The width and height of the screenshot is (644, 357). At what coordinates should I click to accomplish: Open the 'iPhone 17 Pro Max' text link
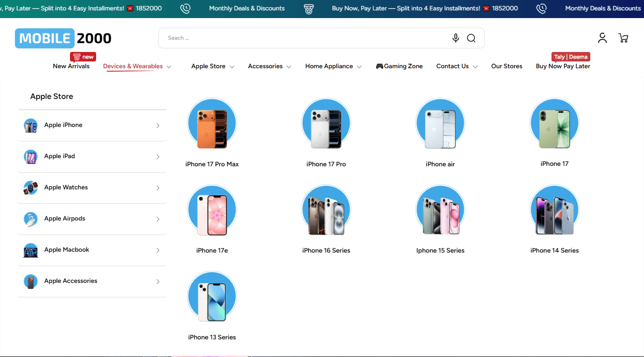212,164
